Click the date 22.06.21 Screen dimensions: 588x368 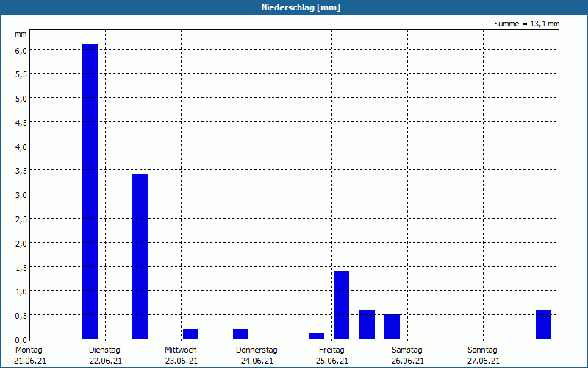coord(106,361)
